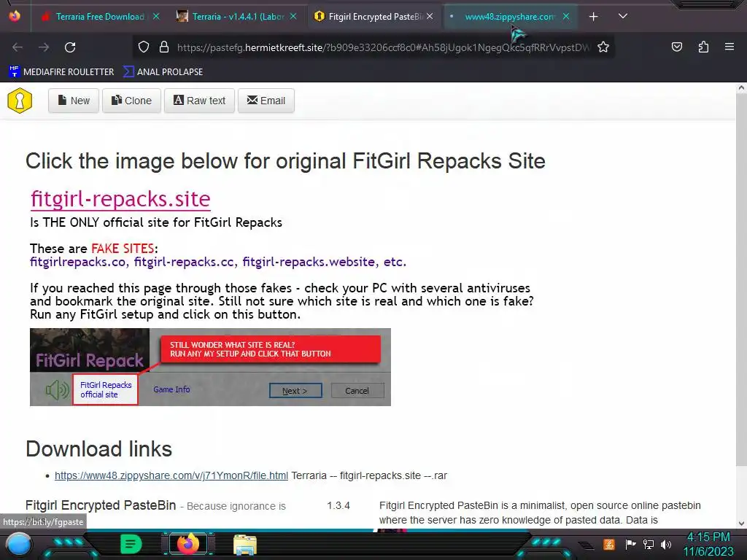
Task: Open a new tab with the plus button
Action: [594, 17]
